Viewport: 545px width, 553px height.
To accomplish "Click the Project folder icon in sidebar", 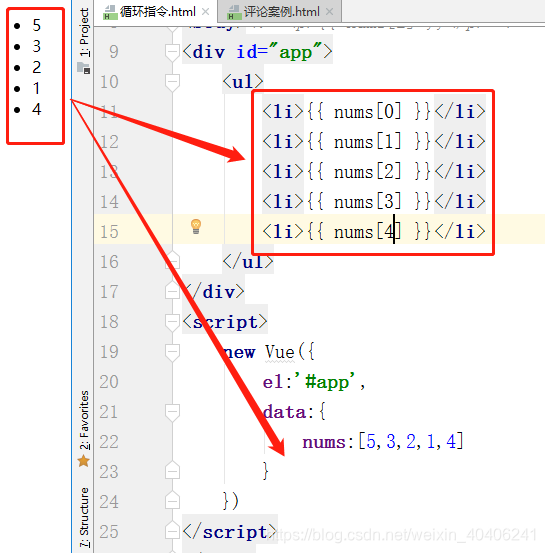I will [x=84, y=68].
